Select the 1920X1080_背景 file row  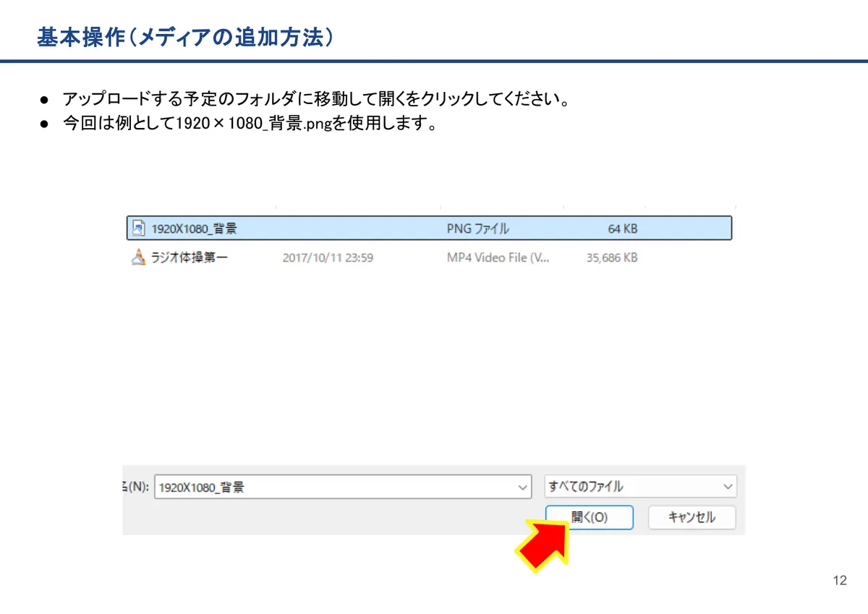(x=429, y=229)
